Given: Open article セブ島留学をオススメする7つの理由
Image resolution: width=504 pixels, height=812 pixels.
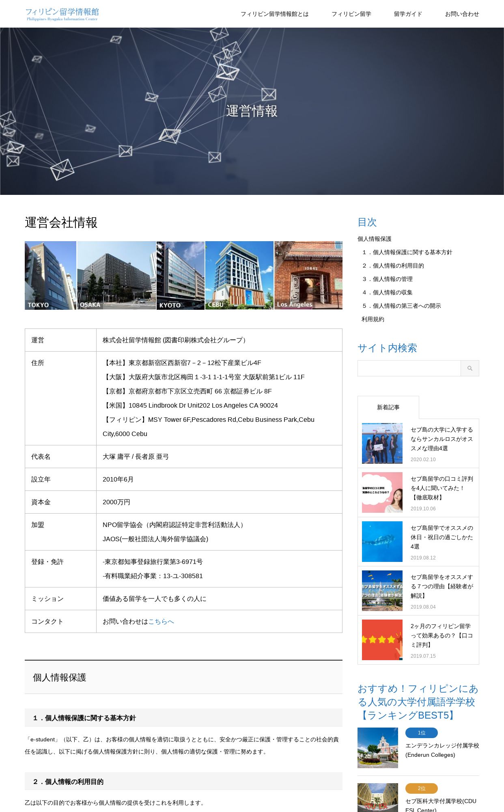Looking at the screenshot, I should [442, 586].
